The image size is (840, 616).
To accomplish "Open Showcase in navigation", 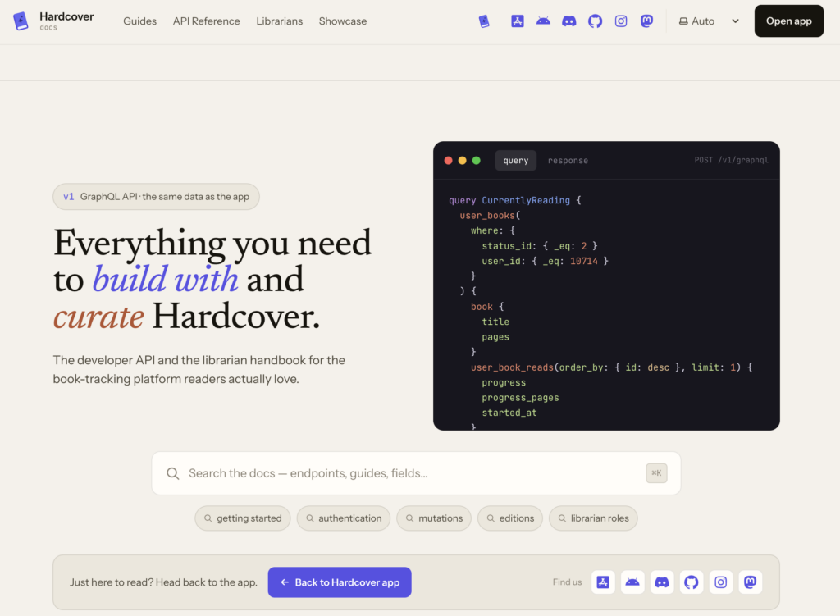I will 343,21.
